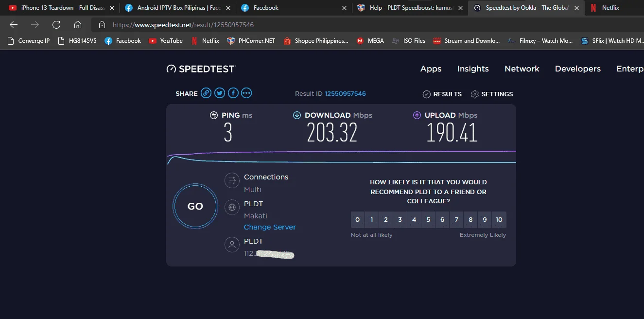The width and height of the screenshot is (644, 319).
Task: Rate recommendation 8
Action: [x=470, y=220]
